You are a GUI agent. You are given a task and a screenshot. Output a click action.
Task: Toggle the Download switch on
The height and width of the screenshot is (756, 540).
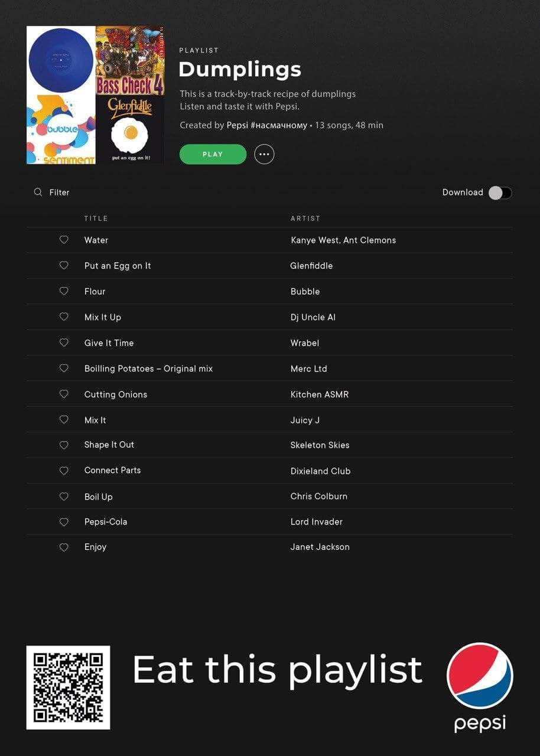tap(500, 193)
